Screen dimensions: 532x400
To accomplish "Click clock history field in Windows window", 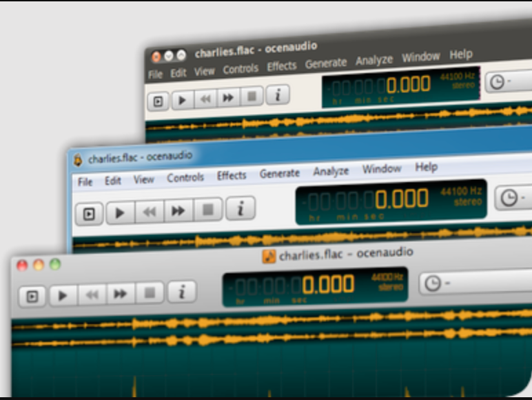I will [513, 197].
